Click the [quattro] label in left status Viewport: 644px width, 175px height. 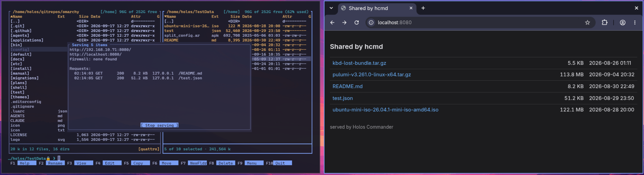[x=149, y=149]
